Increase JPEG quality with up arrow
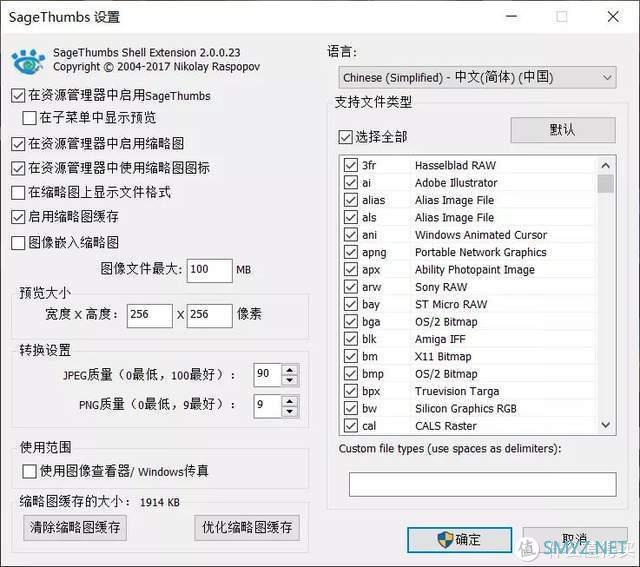640x567 pixels. pyautogui.click(x=290, y=370)
